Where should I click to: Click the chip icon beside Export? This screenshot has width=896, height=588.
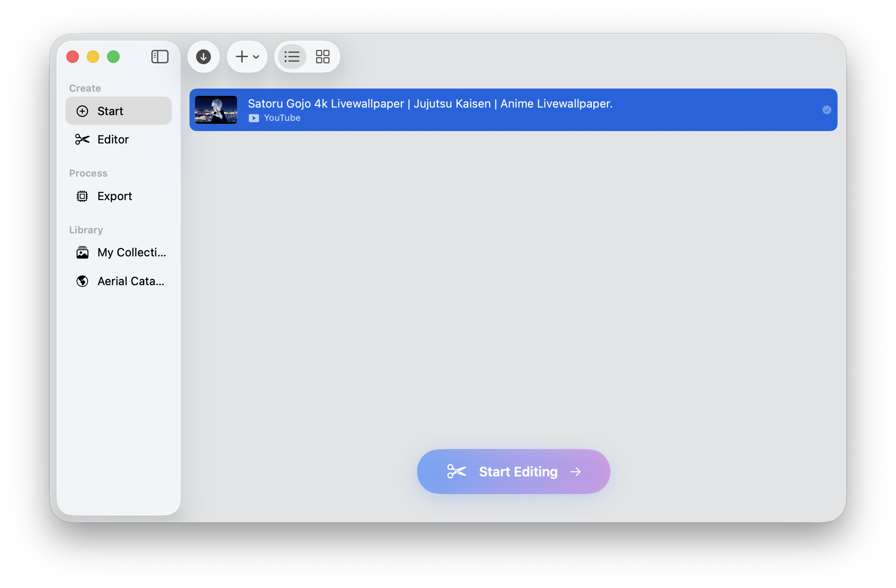pyautogui.click(x=82, y=196)
